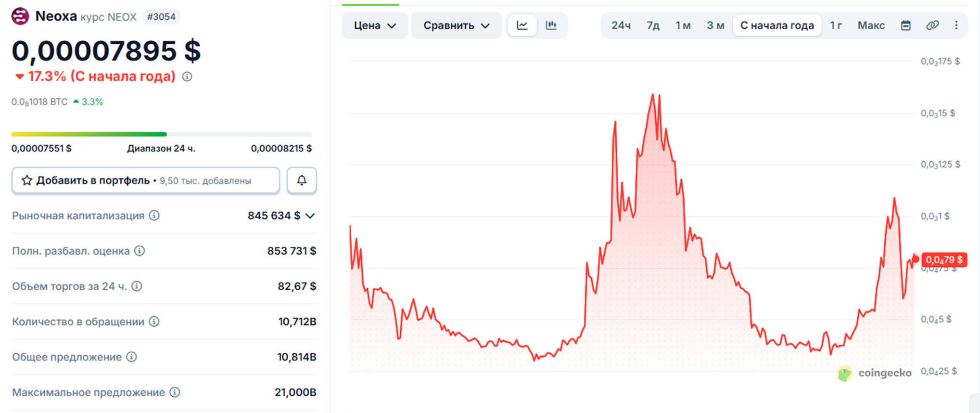This screenshot has height=413, width=980.
Task: Open the calendar date range picker
Action: [x=906, y=25]
